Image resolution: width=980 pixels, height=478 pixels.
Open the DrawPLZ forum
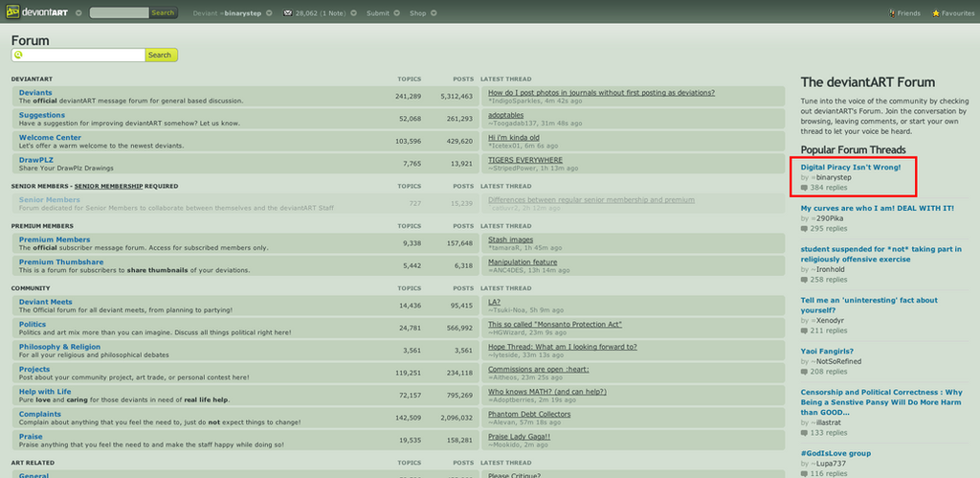pyautogui.click(x=36, y=160)
